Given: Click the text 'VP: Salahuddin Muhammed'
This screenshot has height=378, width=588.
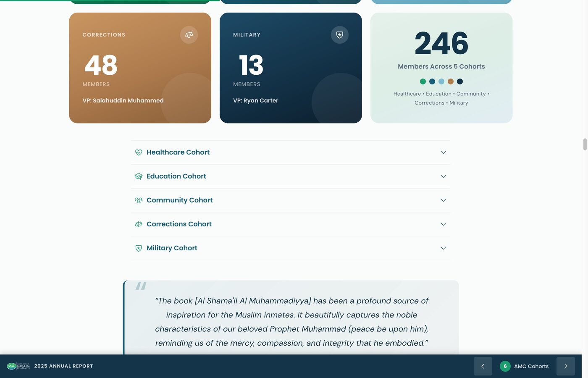Looking at the screenshot, I should click(123, 100).
